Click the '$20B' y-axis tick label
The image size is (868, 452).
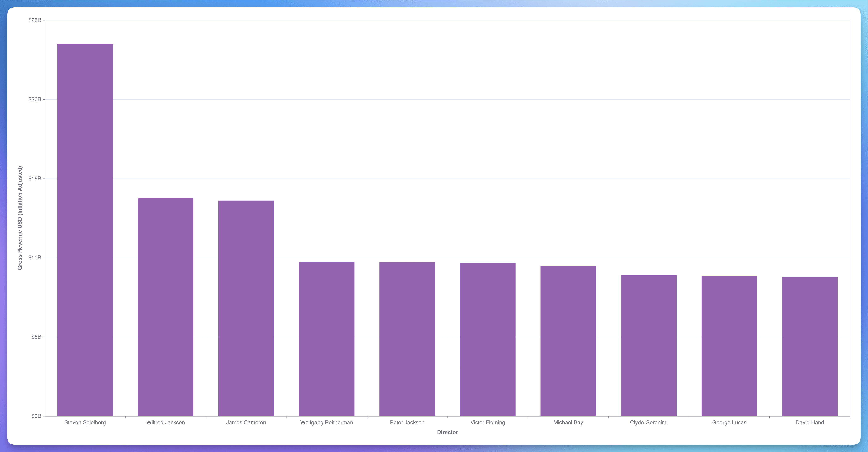coord(35,100)
